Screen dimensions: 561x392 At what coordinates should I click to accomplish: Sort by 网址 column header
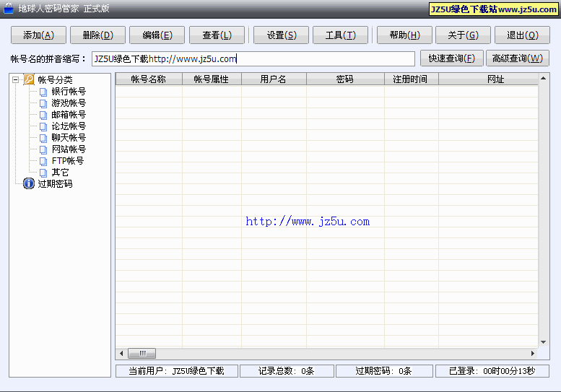pyautogui.click(x=488, y=79)
